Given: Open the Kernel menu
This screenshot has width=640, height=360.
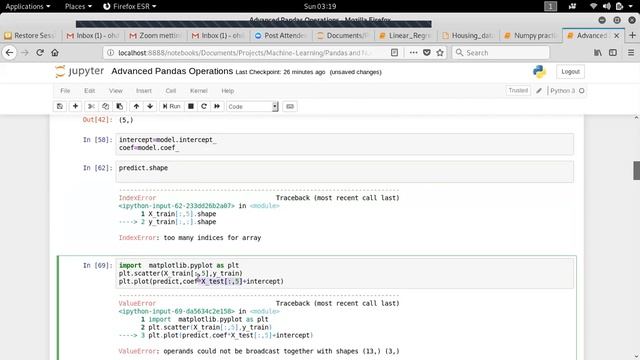Looking at the screenshot, I should [199, 91].
